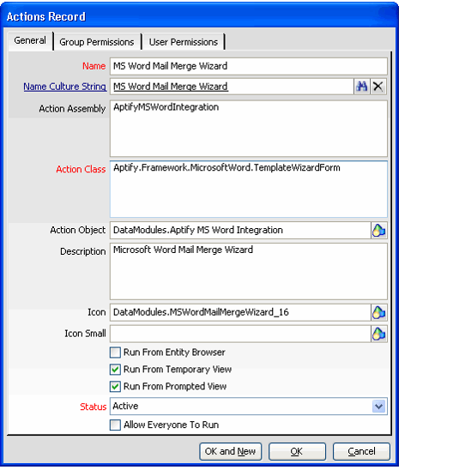Confirm with the OK button
453x476 pixels.
(297, 451)
